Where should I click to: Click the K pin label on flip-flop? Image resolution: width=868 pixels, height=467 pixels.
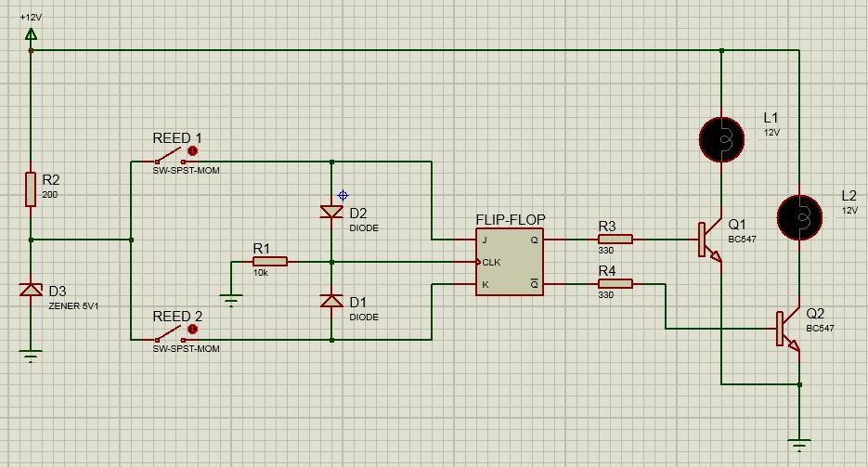486,284
